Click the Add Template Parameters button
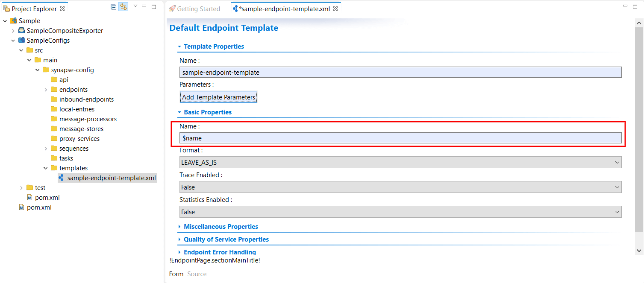 click(x=218, y=97)
